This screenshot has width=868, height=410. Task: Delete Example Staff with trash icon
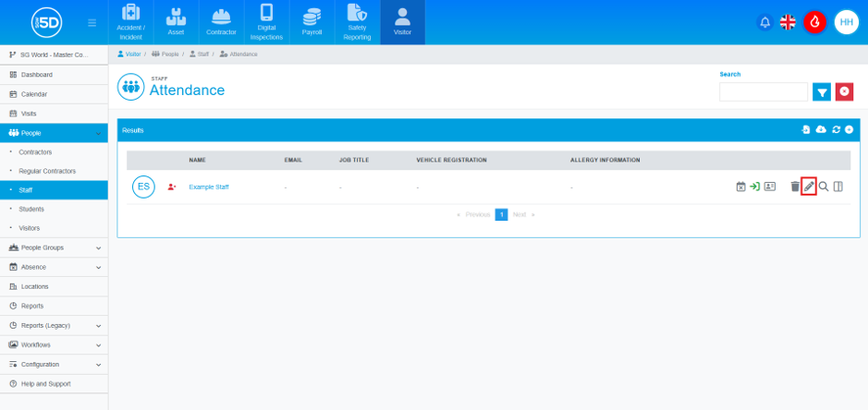pos(795,187)
